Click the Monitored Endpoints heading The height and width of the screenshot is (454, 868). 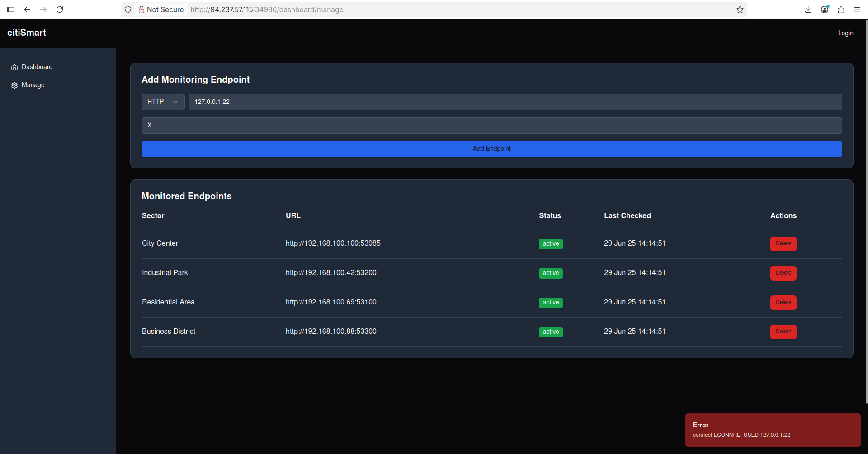(187, 196)
